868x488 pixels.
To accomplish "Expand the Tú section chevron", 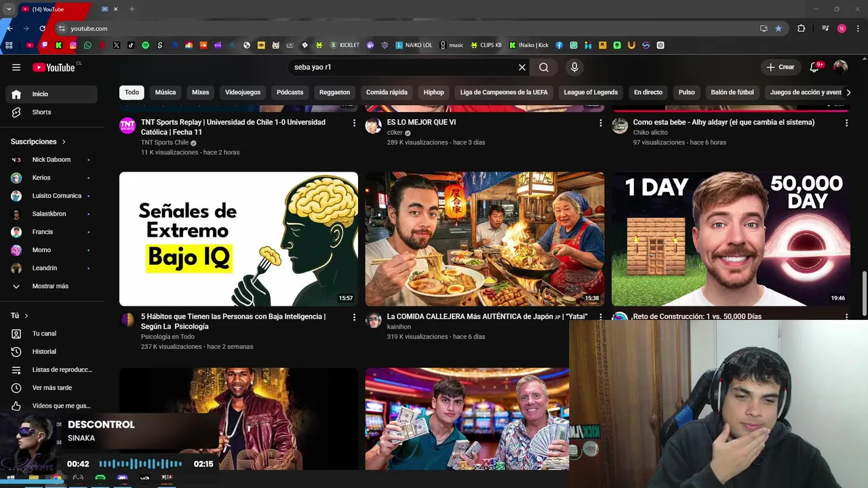I will click(26, 316).
